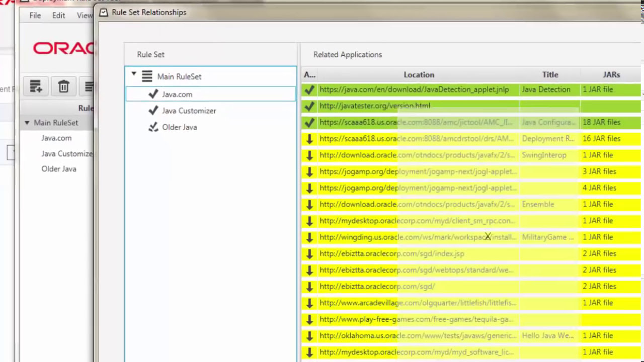Click the down arrow for jogamp 4 JAR files row

(x=309, y=188)
